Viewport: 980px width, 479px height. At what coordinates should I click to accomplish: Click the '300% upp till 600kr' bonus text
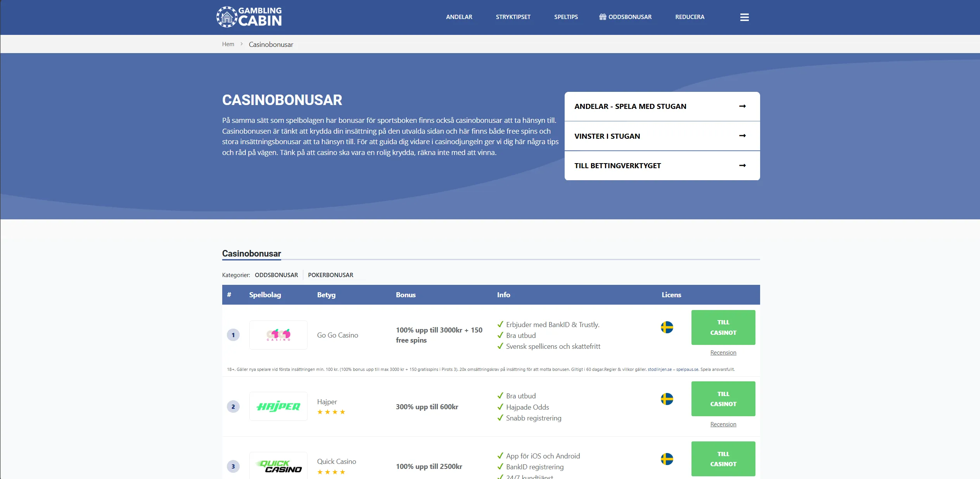[427, 407]
